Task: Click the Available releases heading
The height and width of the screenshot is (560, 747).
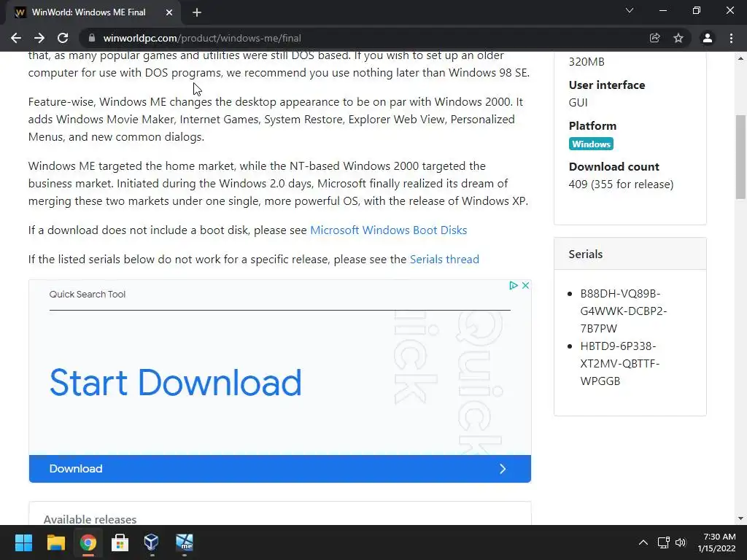Action: [90, 519]
